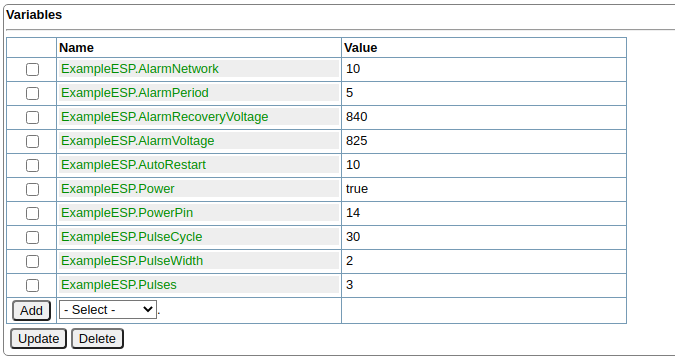Click the ExampleESP.AlarmVoltage name
675x364 pixels.
click(x=137, y=141)
